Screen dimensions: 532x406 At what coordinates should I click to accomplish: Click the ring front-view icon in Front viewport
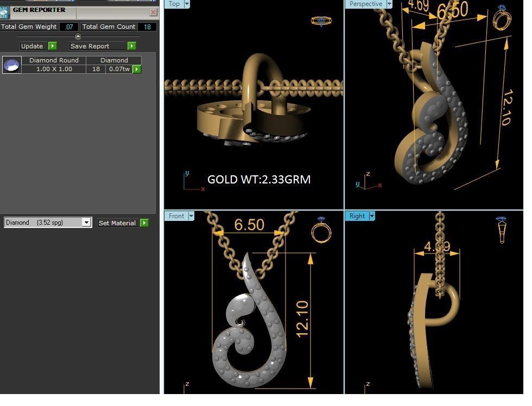coord(321,230)
